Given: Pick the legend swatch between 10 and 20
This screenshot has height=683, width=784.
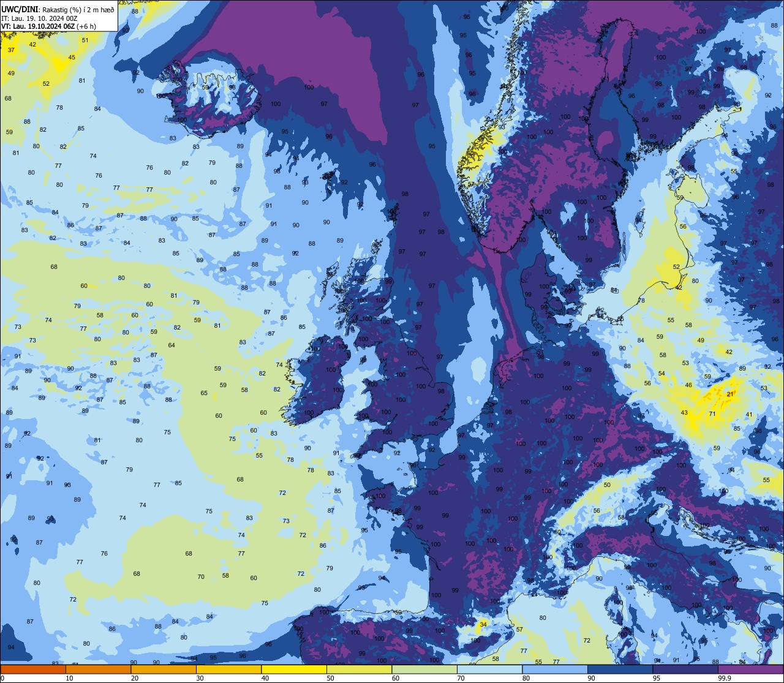Looking at the screenshot, I should 98,669.
